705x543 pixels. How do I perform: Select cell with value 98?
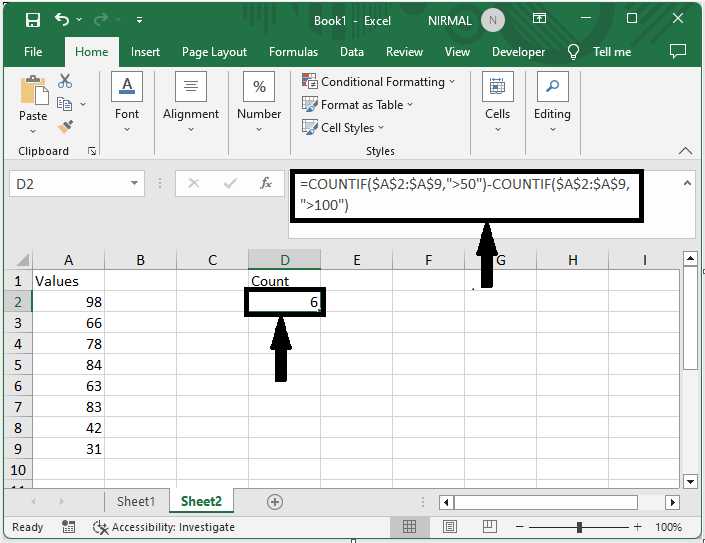(68, 302)
